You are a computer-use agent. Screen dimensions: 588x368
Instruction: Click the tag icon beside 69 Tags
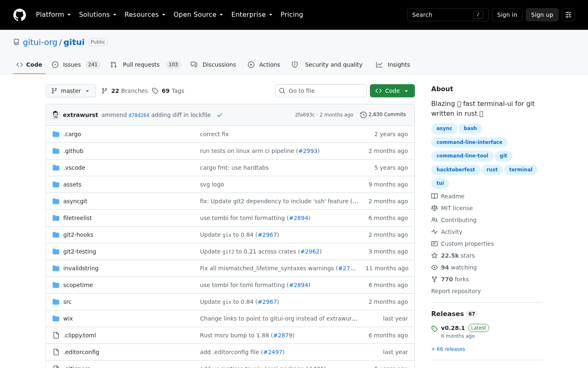click(x=155, y=91)
